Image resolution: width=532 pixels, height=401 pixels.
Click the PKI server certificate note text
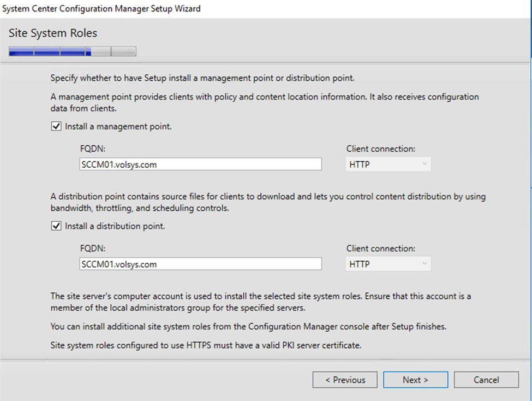tap(205, 345)
